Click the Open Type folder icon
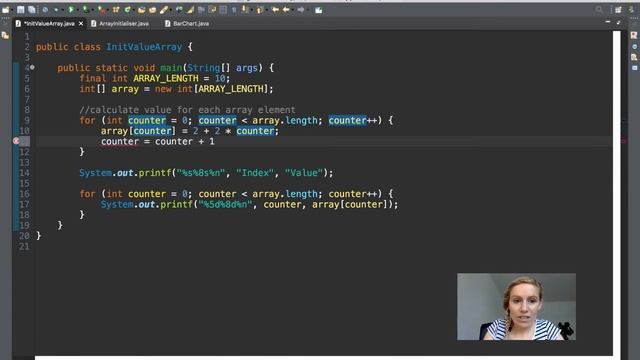 point(142,10)
